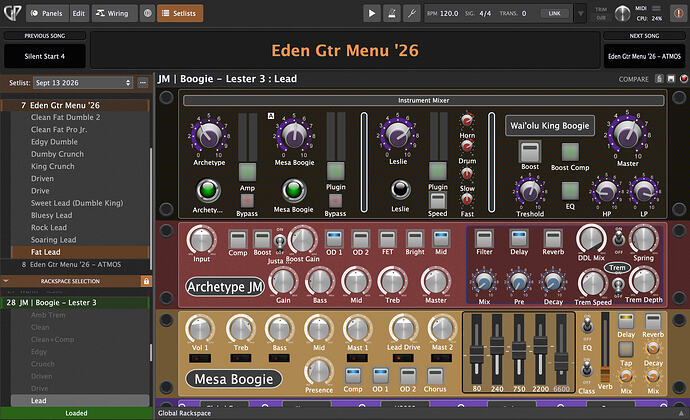This screenshot has width=690, height=420.
Task: Click the COMPARE button
Action: point(633,79)
